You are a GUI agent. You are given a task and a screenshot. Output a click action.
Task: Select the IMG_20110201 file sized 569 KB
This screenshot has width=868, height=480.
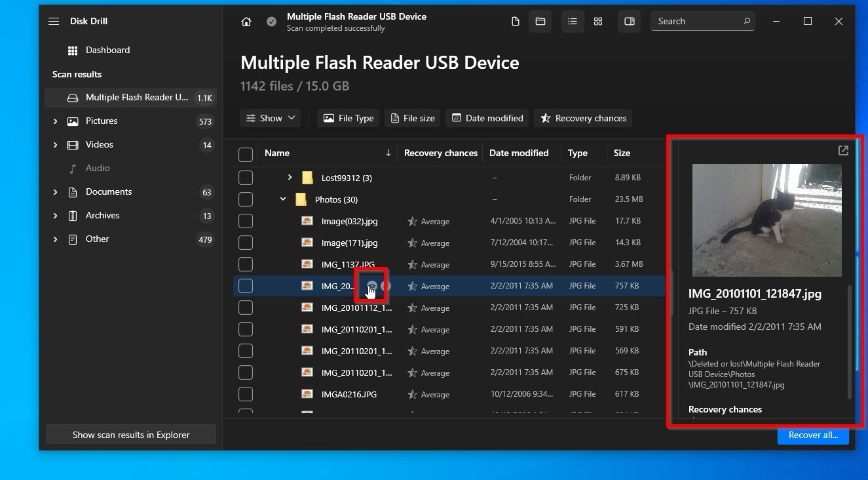[x=449, y=351]
